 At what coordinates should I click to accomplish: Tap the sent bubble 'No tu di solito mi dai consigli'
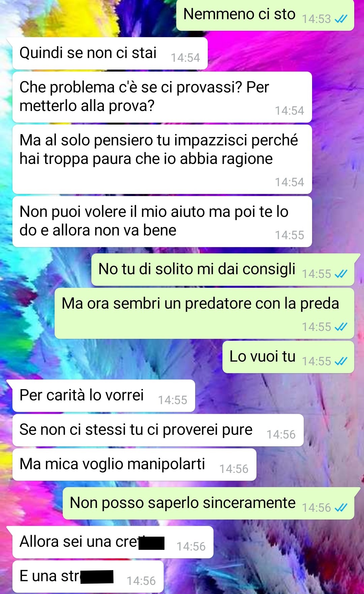(223, 270)
